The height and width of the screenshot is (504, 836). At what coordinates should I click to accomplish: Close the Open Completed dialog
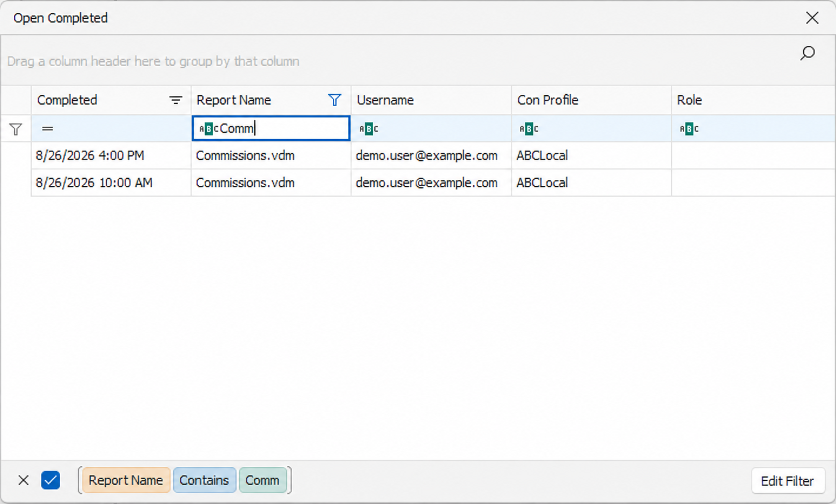coord(812,18)
